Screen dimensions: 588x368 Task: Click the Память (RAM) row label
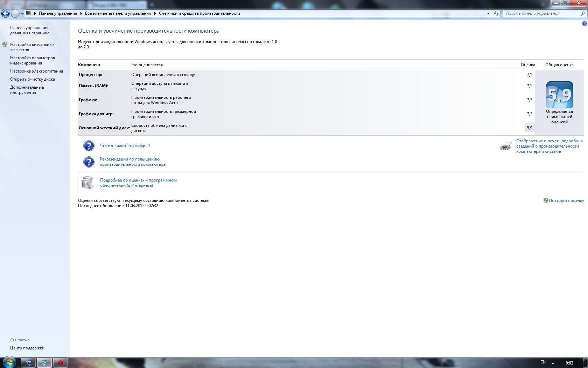click(x=93, y=86)
